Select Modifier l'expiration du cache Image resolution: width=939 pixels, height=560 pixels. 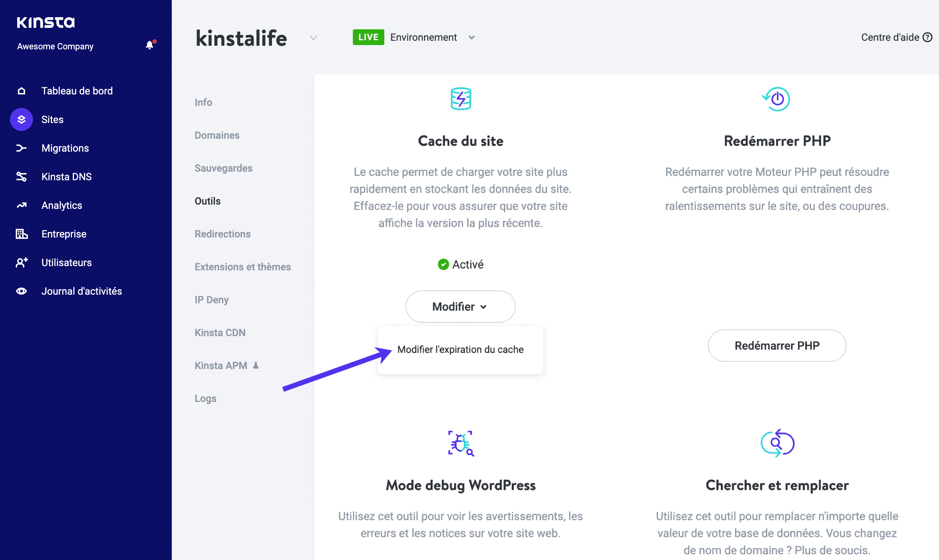460,349
